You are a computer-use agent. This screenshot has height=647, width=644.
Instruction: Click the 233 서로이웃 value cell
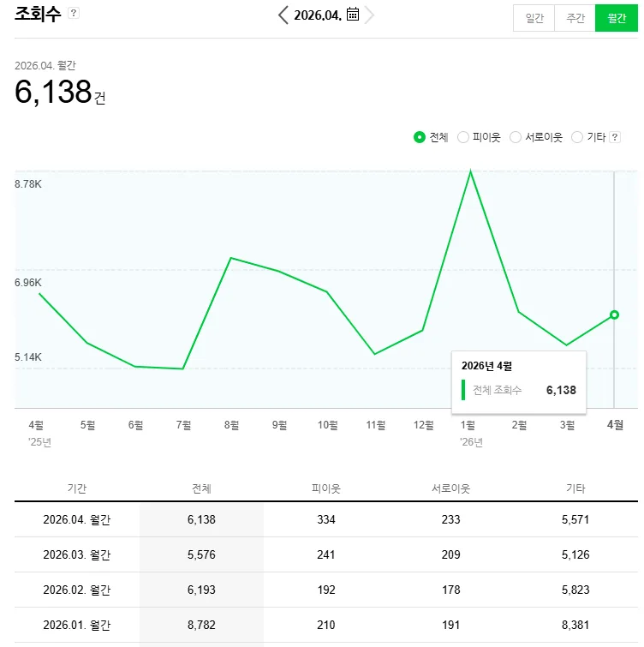click(450, 519)
